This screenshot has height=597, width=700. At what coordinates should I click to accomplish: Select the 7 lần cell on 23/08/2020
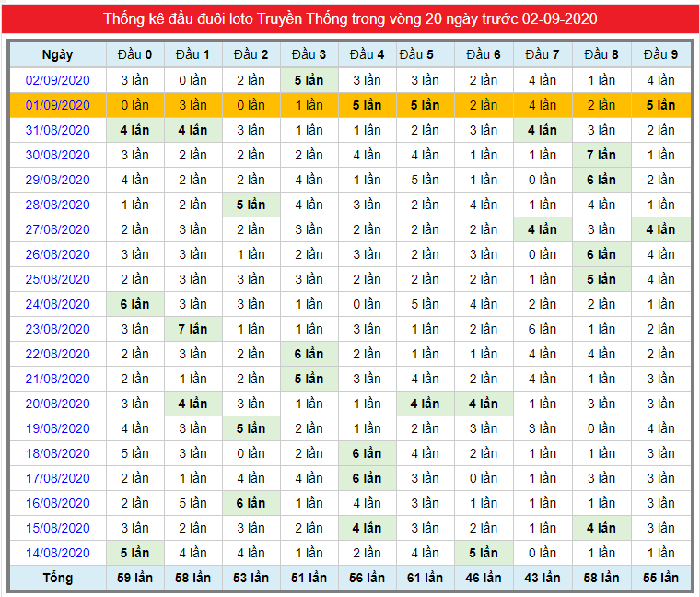pos(192,329)
